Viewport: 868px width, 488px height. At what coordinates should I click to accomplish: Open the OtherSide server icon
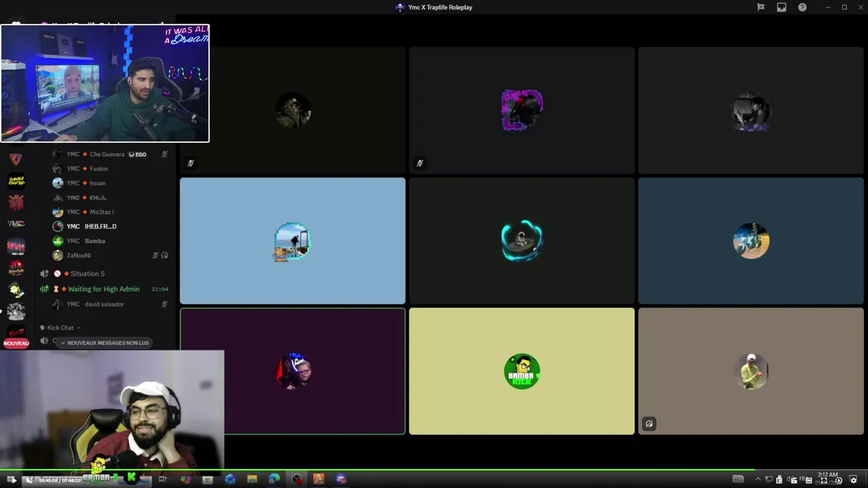pyautogui.click(x=16, y=268)
